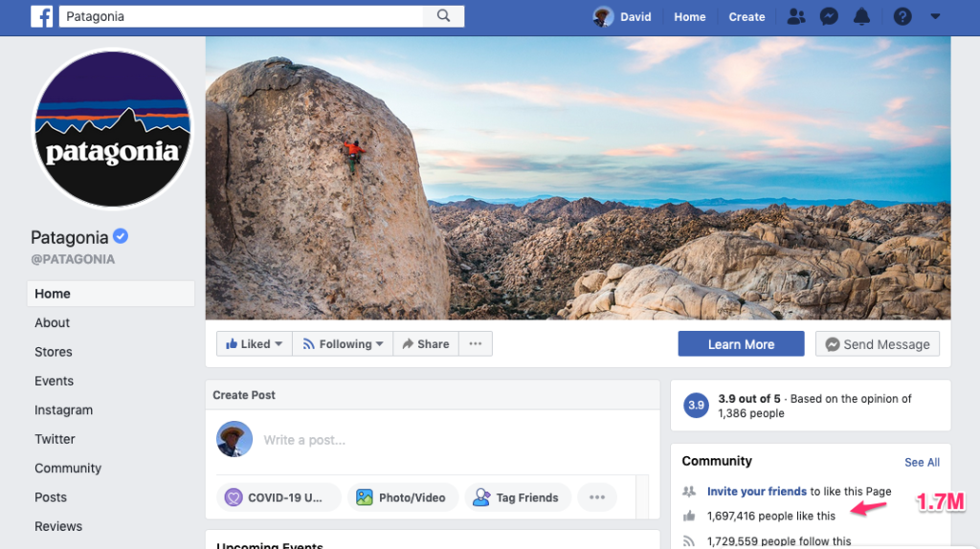Open the Help question mark icon
Viewport: 980px width, 549px height.
pos(902,16)
